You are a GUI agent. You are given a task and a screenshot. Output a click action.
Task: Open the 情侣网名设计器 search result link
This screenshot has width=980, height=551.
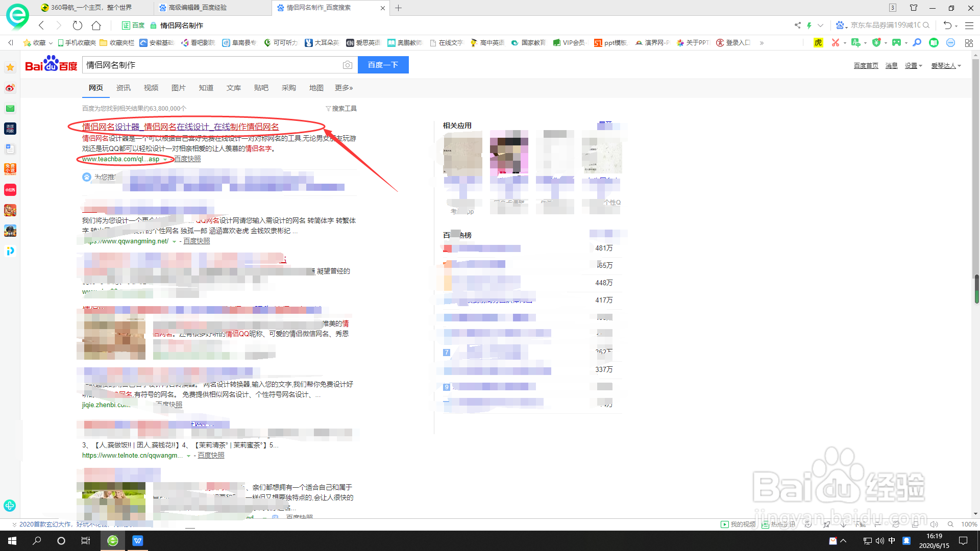[181, 127]
